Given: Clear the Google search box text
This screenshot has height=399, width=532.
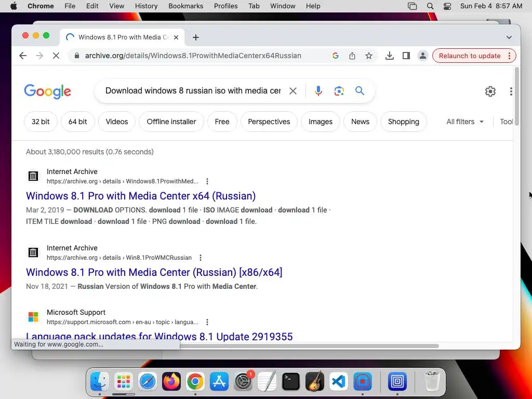Looking at the screenshot, I should (293, 91).
